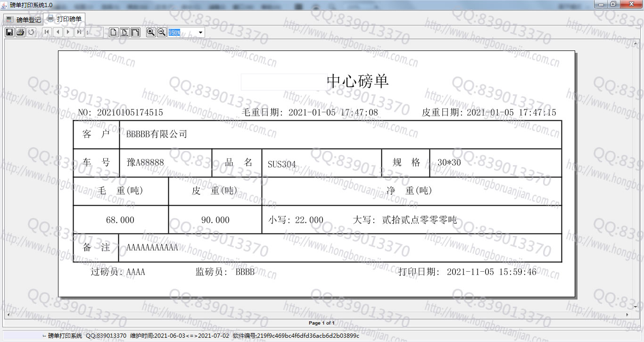Select single page view mode
Image resolution: width=644 pixels, height=342 pixels.
[114, 33]
